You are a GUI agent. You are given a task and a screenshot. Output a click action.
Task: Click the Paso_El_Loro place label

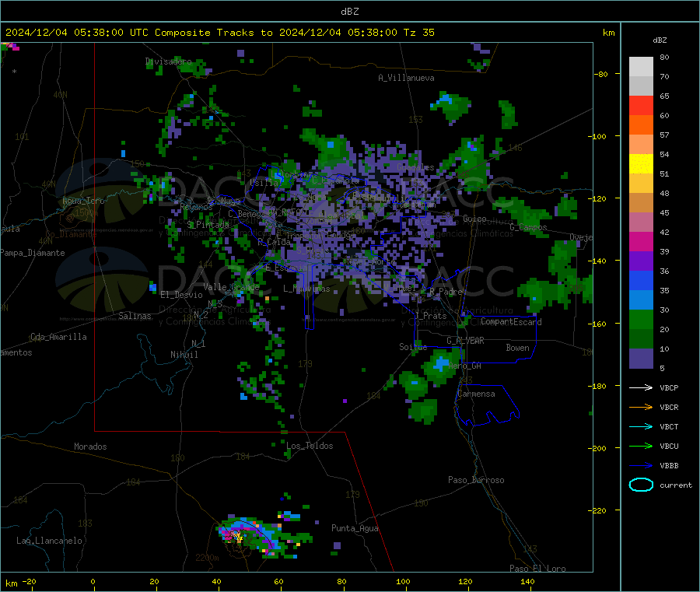pos(537,569)
